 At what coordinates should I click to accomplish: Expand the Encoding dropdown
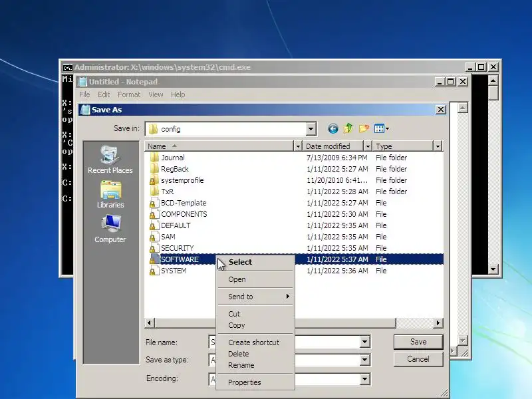coord(364,379)
